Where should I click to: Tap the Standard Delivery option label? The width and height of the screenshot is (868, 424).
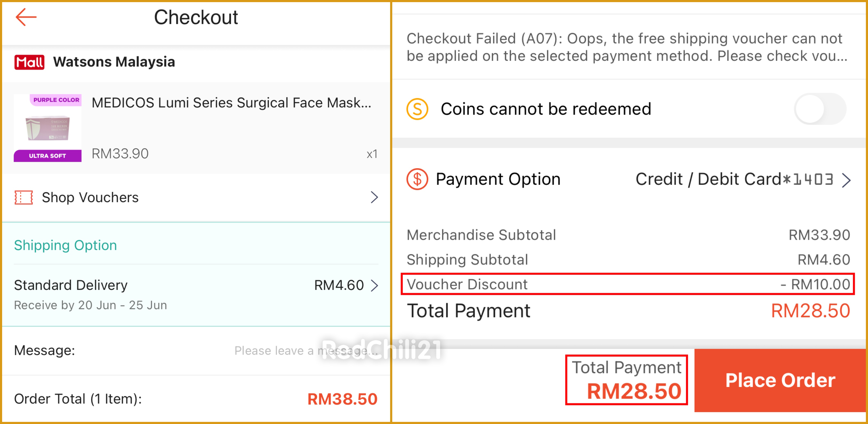click(71, 285)
